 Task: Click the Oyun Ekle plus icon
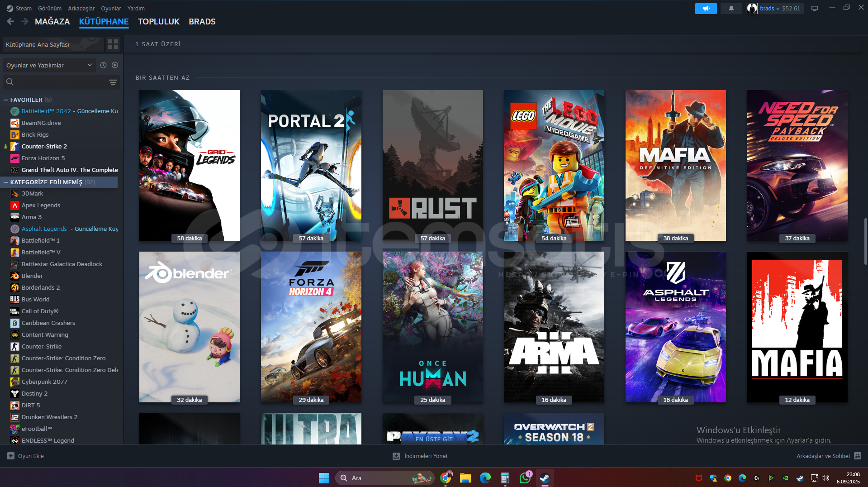11,456
